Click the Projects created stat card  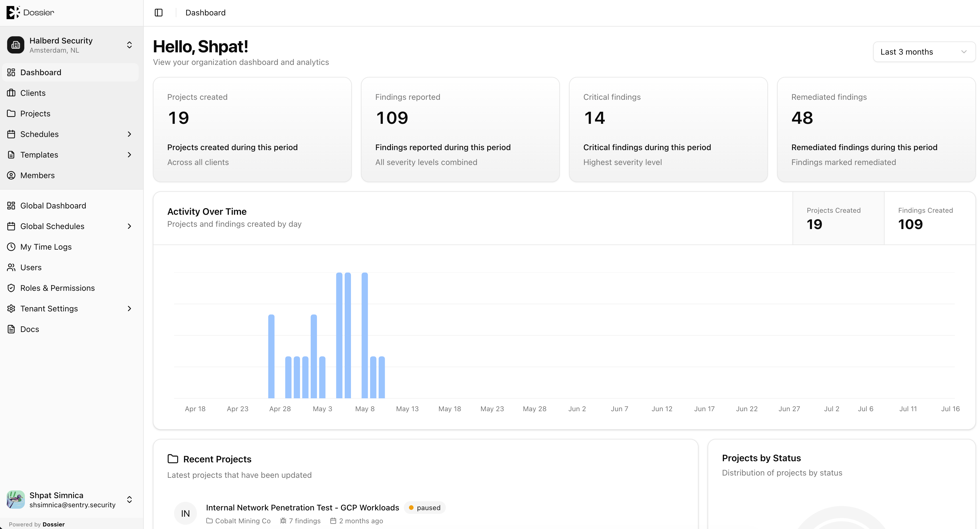pos(252,130)
